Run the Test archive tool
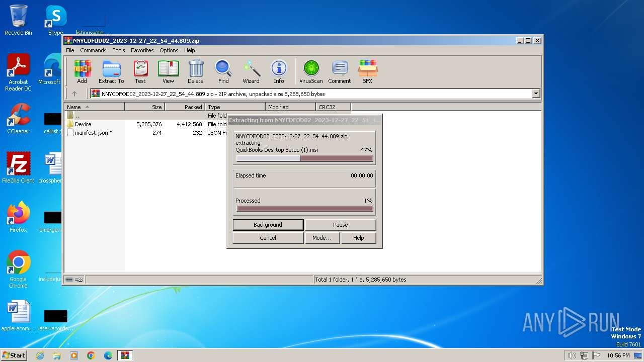 tap(140, 71)
